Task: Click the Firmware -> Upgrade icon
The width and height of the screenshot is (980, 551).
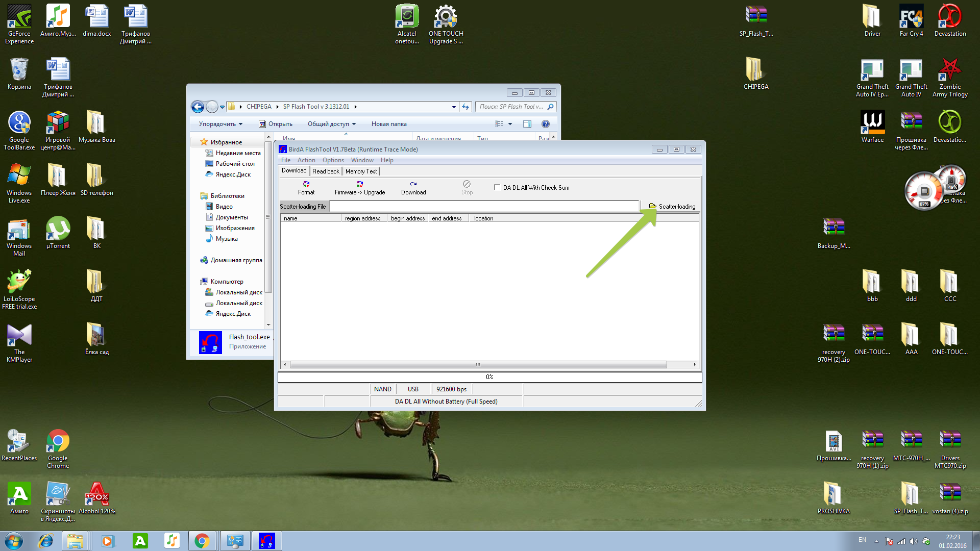Action: tap(360, 184)
